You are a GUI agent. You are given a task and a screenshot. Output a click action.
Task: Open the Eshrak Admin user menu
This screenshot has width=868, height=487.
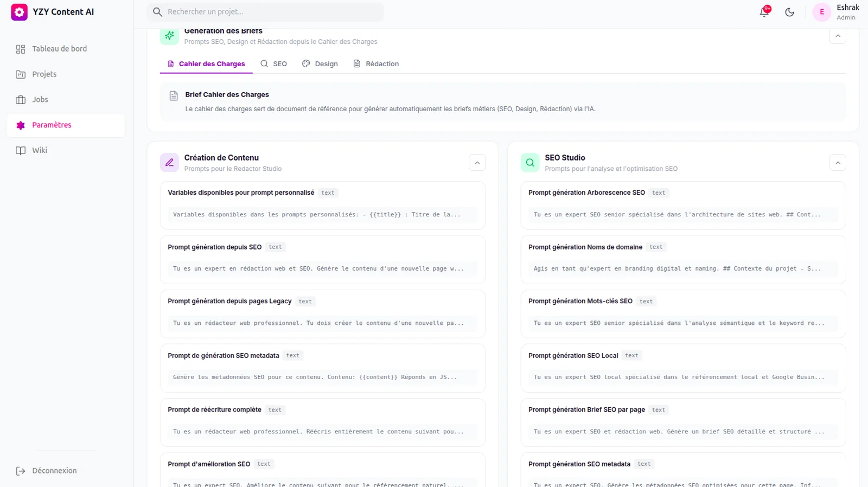836,12
